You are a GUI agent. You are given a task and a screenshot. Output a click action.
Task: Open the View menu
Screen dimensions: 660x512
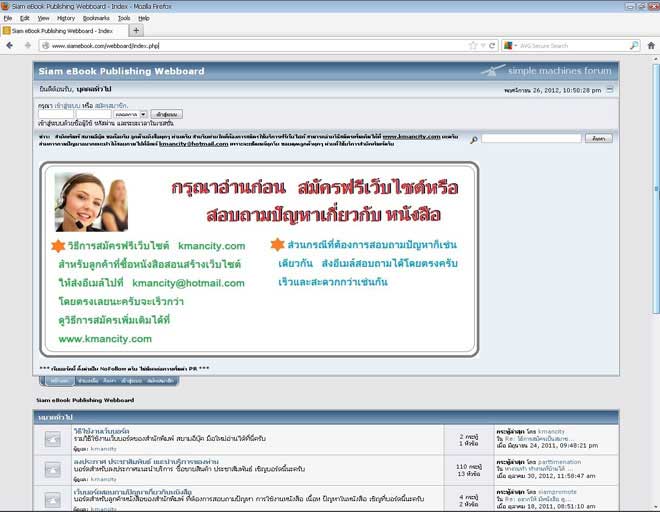point(43,18)
